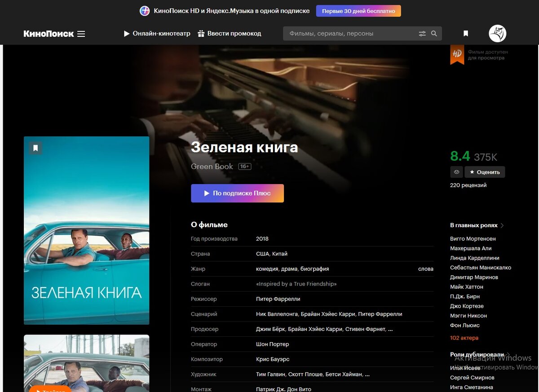Screen dimensions: 539x392
Task: Click the gradient Первые 30 дней бесплатно banner button
Action: point(358,10)
